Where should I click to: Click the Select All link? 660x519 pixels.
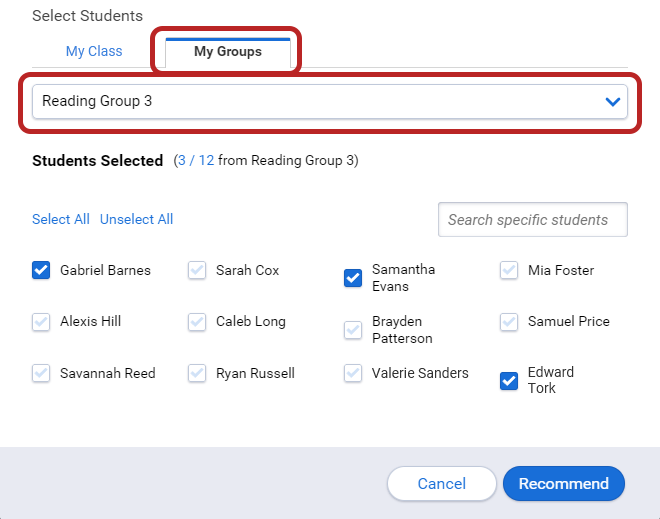click(x=61, y=219)
